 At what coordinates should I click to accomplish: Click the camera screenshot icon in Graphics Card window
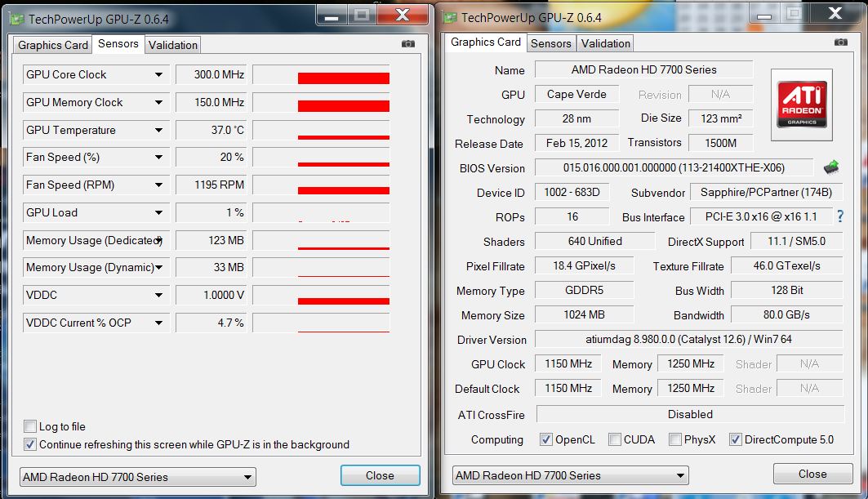point(841,42)
